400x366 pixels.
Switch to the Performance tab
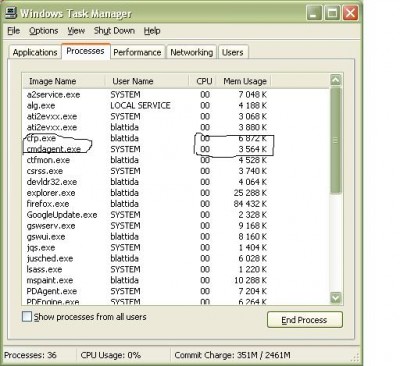pyautogui.click(x=137, y=52)
